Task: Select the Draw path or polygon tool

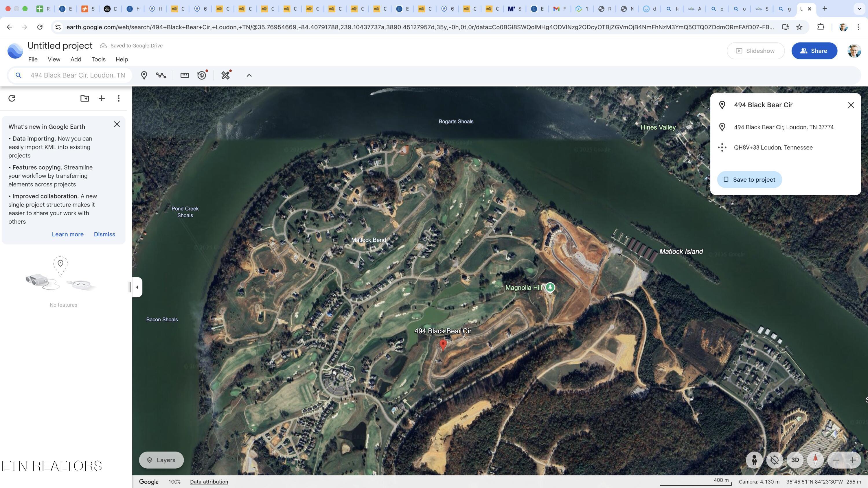Action: tap(161, 75)
